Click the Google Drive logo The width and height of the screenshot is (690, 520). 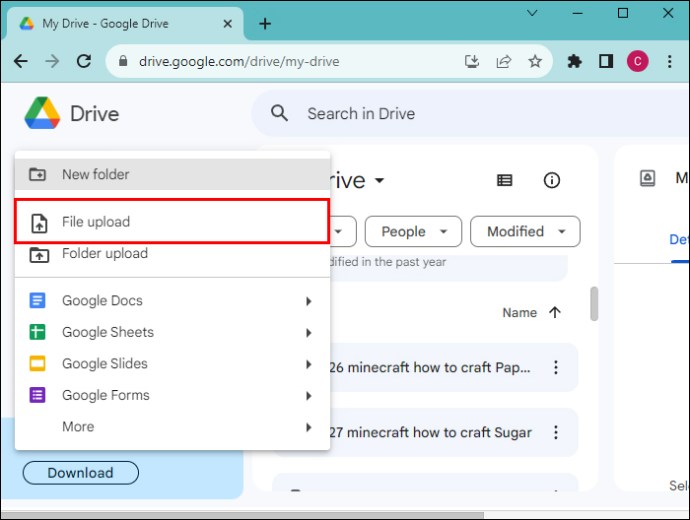(42, 113)
